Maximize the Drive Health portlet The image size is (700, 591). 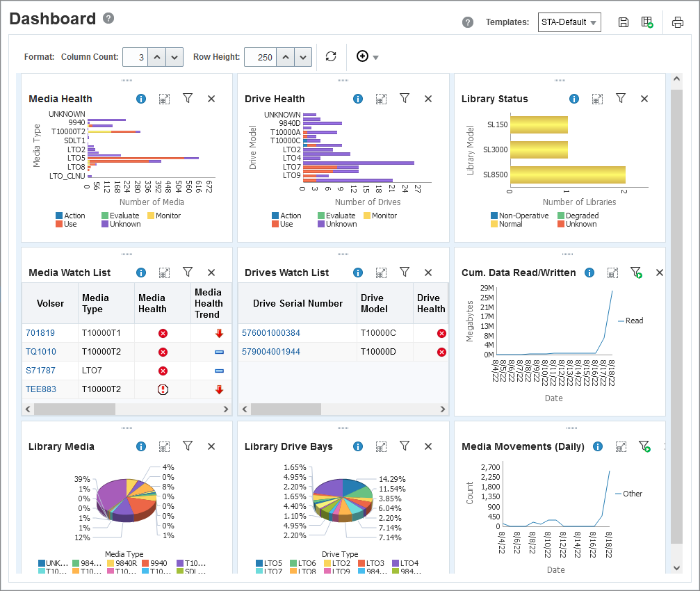381,99
